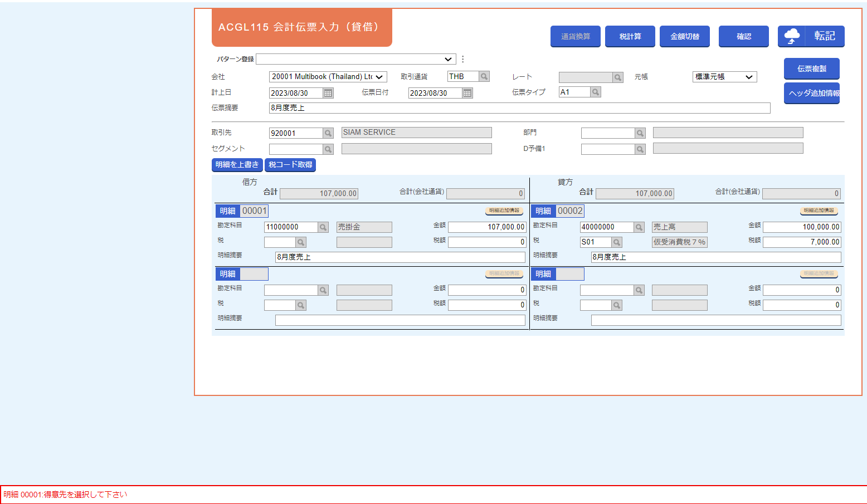Viewport: 867px width, 504px height.
Task: Click the 伝票摘要 field with 8月度売上
Action: coord(519,108)
